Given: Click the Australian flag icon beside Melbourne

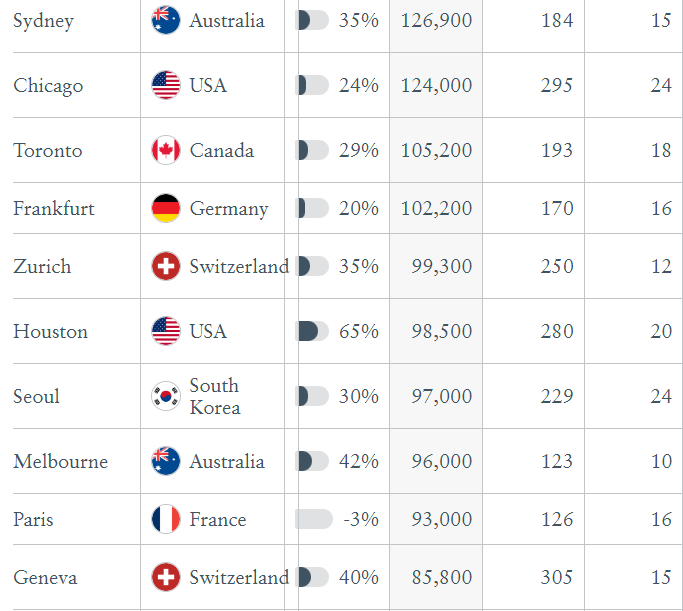Looking at the screenshot, I should [166, 461].
